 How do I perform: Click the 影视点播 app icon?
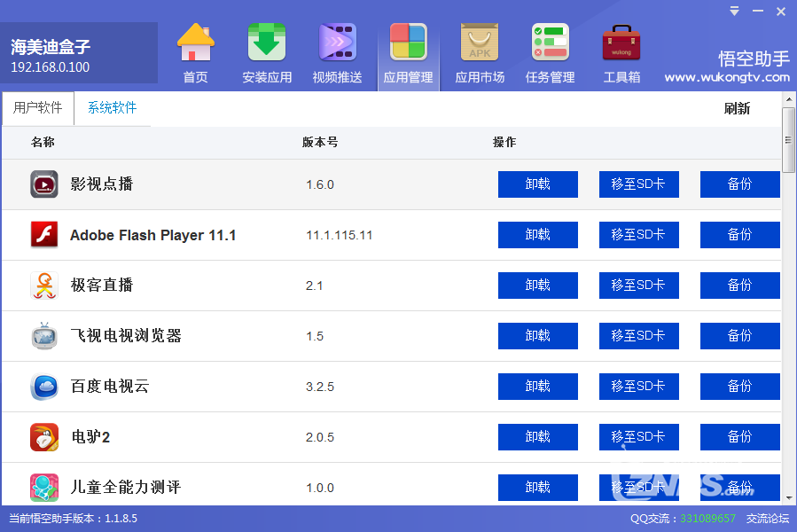click(x=44, y=184)
